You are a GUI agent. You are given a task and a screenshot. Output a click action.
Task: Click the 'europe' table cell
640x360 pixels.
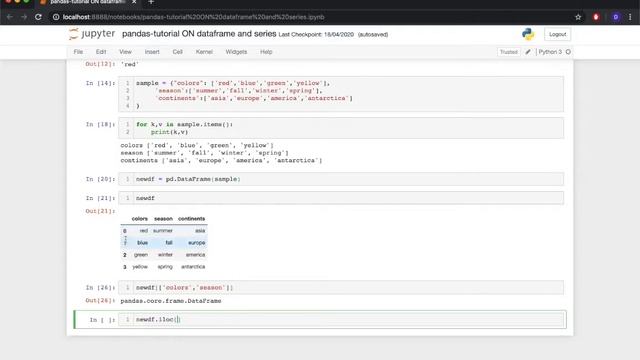[197, 243]
